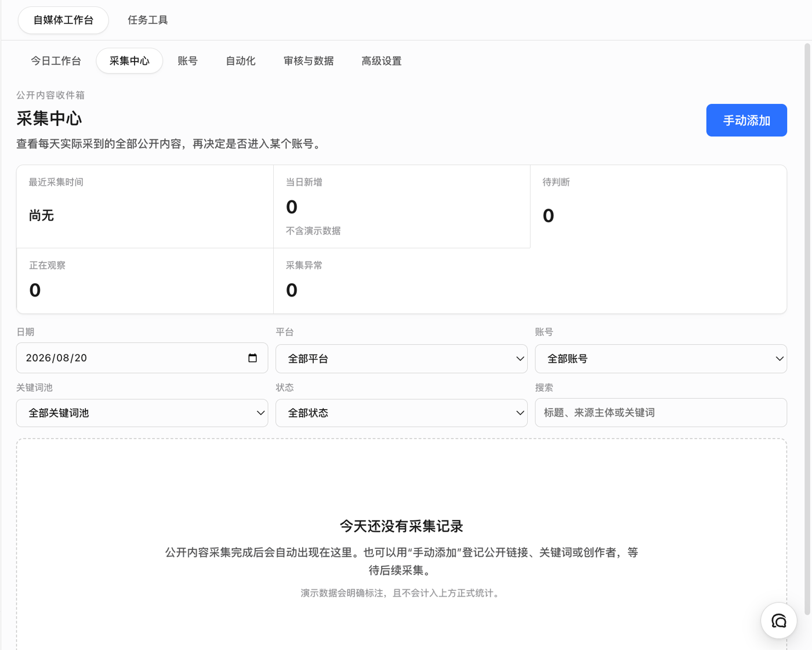The width and height of the screenshot is (812, 650).
Task: Switch to 自媒体工作台 top tab
Action: point(63,20)
